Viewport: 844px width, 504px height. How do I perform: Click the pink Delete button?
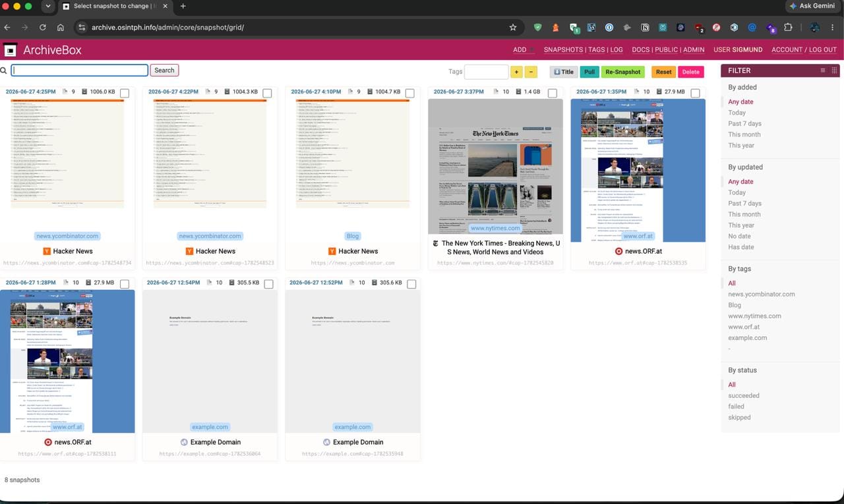[x=690, y=72]
